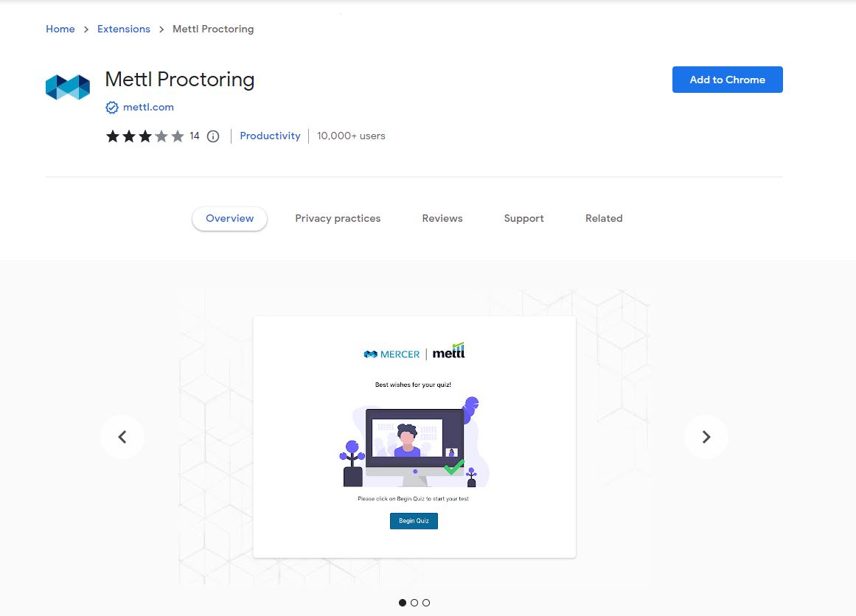Select the second carousel dot

[414, 603]
